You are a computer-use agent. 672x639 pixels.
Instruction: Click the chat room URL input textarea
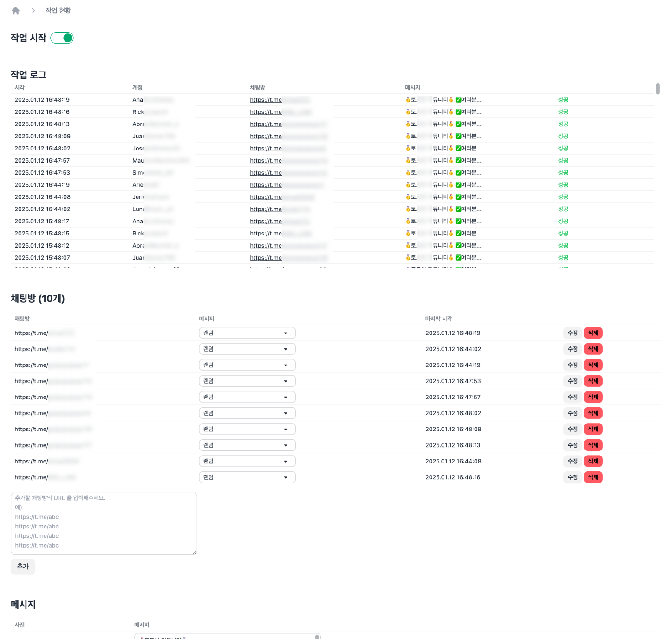pyautogui.click(x=104, y=523)
